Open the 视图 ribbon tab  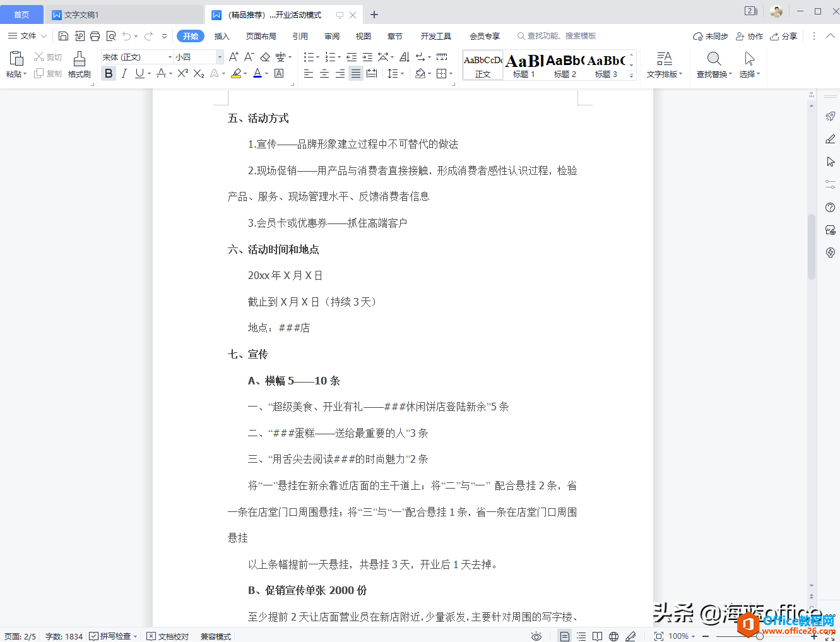(364, 36)
